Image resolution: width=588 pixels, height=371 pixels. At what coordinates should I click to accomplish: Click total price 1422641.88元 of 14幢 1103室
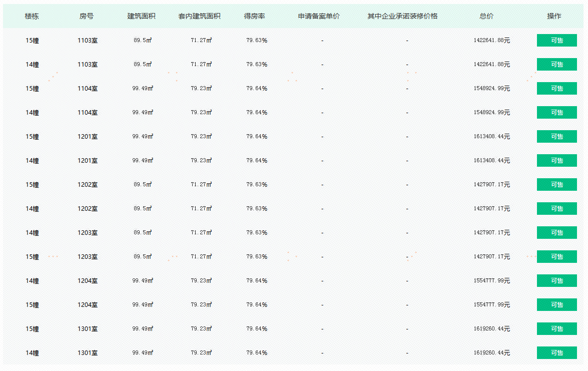[491, 65]
